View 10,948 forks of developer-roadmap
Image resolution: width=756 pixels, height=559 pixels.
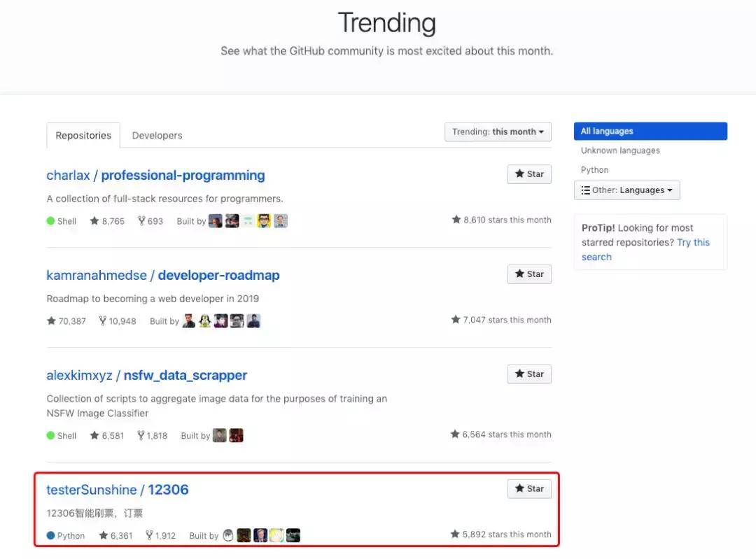pyautogui.click(x=118, y=321)
